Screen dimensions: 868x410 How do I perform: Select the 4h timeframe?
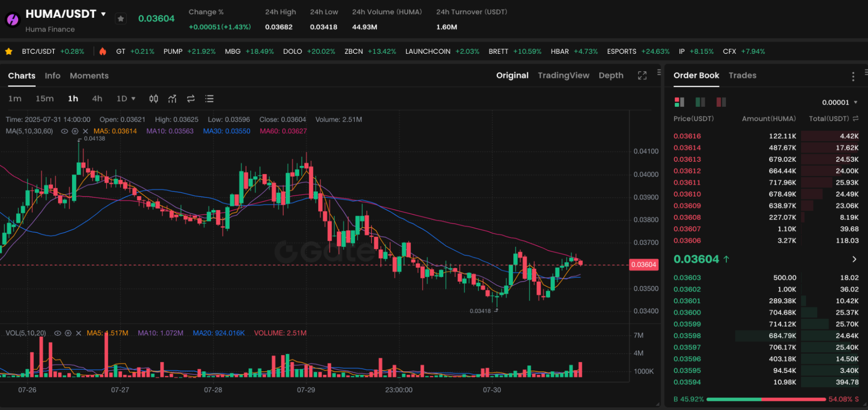pos(97,98)
